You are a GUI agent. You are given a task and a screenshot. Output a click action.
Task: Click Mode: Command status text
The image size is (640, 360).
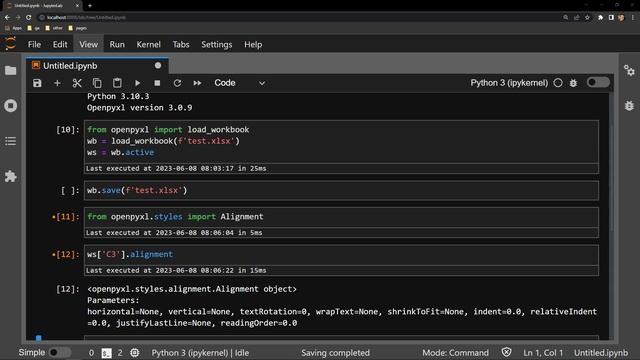[x=455, y=353]
